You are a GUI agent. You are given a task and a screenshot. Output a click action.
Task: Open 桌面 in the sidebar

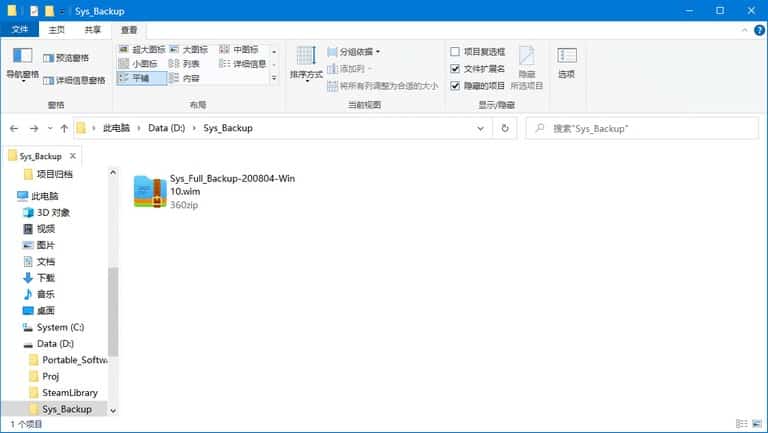40,311
